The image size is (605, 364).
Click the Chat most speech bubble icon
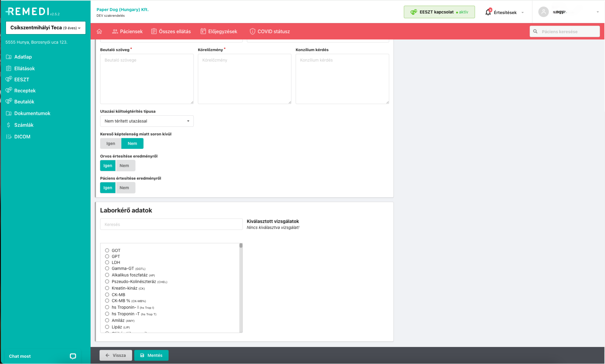(73, 356)
